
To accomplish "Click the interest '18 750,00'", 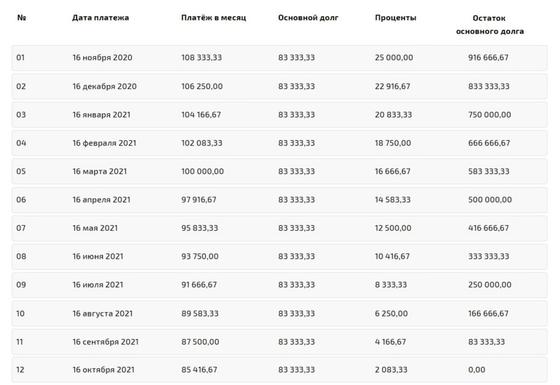I will 393,143.
